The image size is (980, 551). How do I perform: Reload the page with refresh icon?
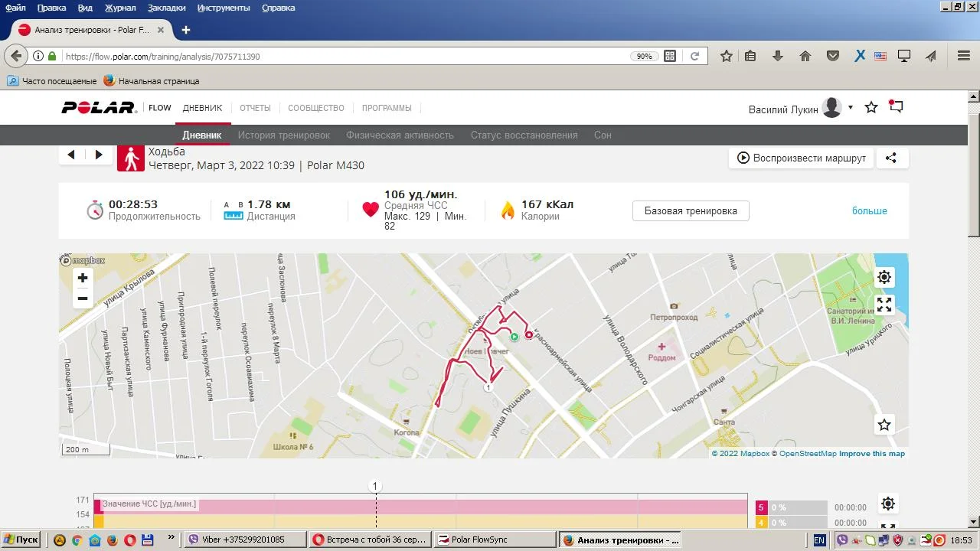pyautogui.click(x=694, y=56)
